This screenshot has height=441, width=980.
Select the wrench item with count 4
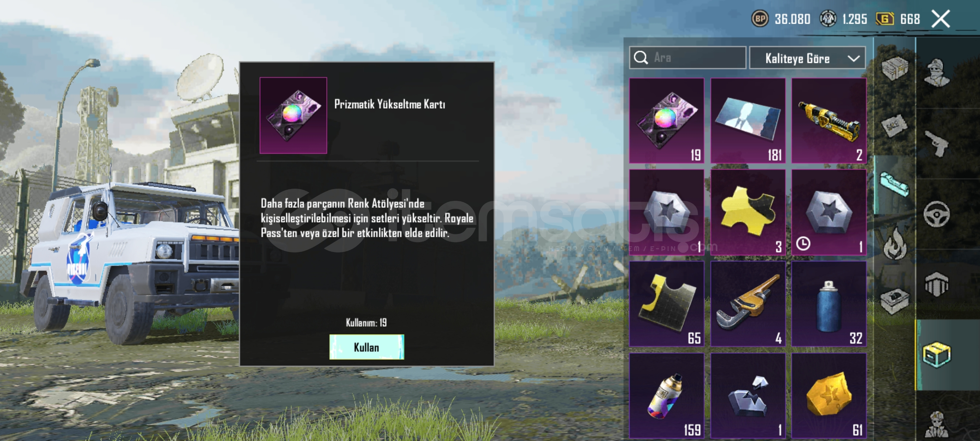[748, 304]
